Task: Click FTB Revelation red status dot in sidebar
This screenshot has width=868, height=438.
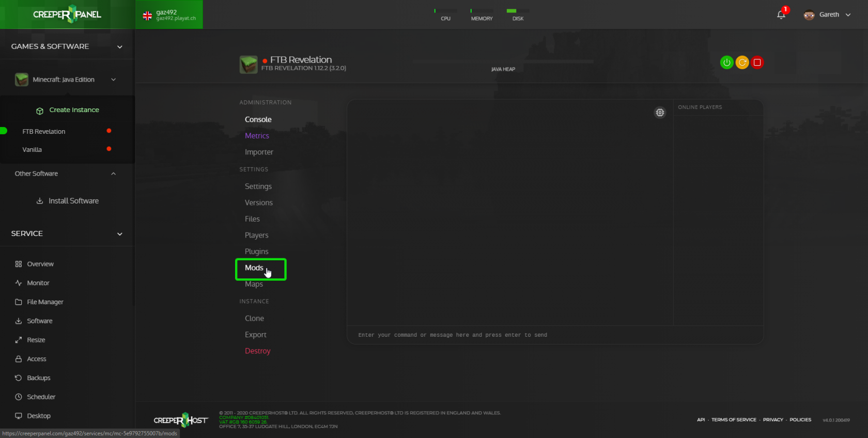Action: (109, 131)
